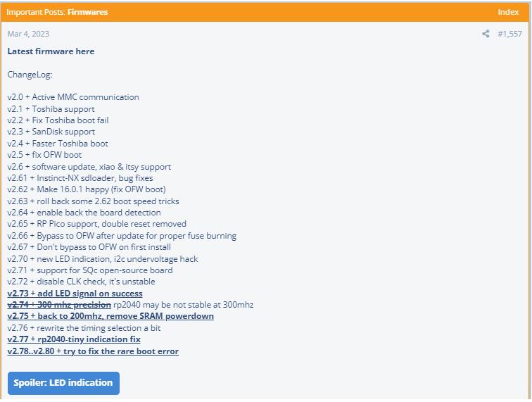Screen dimensions: 532x402
Task: Click the share icon beside post number
Action: [486, 34]
